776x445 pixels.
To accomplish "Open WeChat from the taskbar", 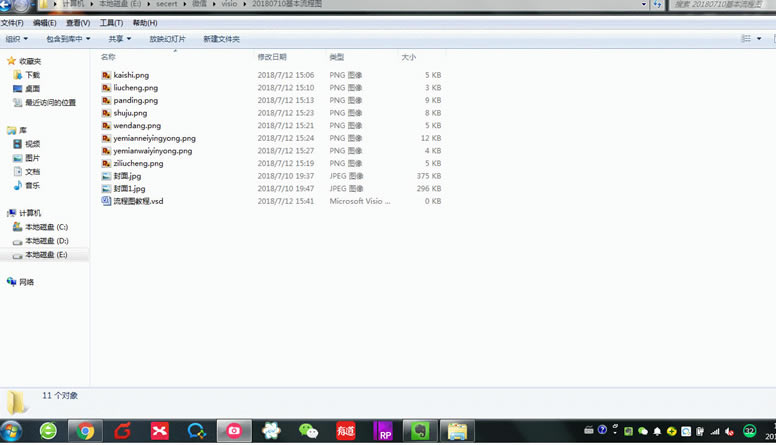I will pyautogui.click(x=308, y=431).
